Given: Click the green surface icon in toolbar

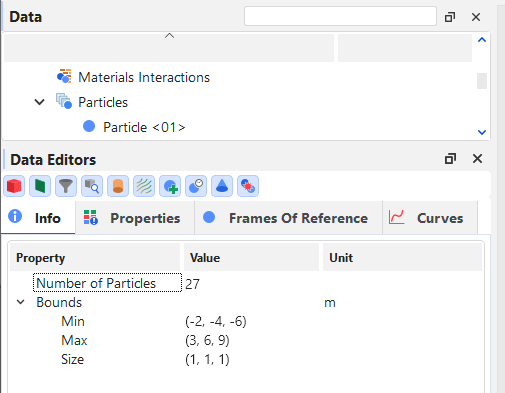Looking at the screenshot, I should tap(40, 186).
